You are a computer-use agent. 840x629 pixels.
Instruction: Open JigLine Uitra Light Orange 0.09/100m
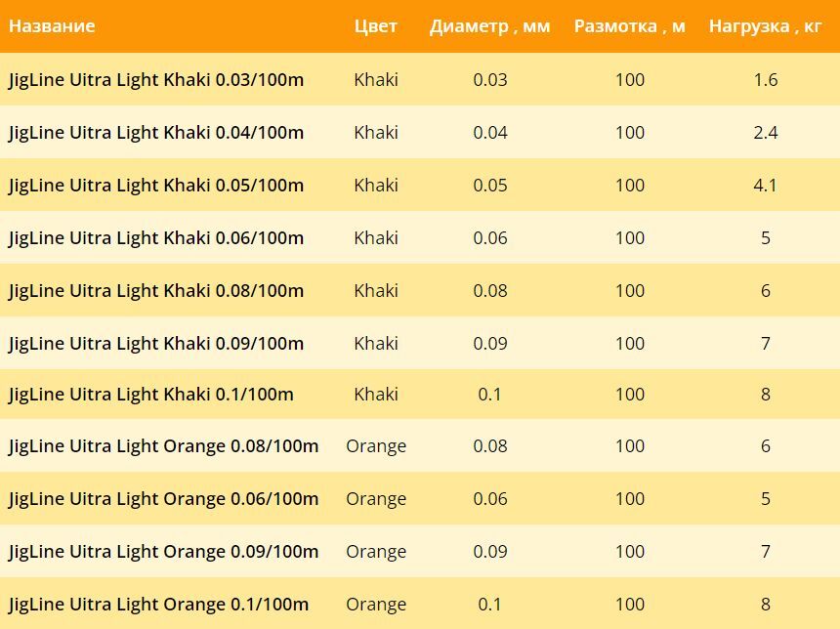pyautogui.click(x=163, y=551)
